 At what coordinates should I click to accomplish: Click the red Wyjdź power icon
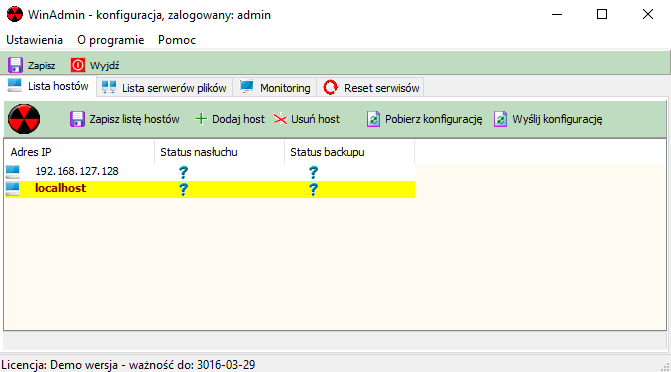pos(78,65)
